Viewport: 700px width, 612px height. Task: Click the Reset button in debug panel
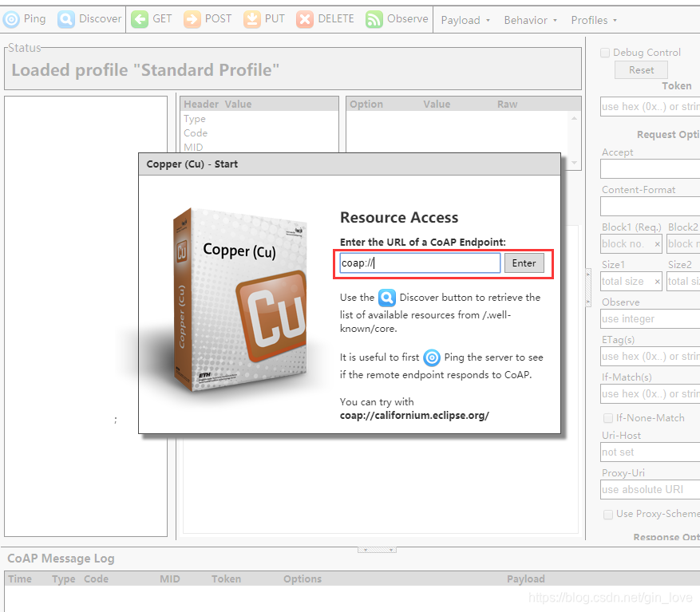(x=641, y=70)
